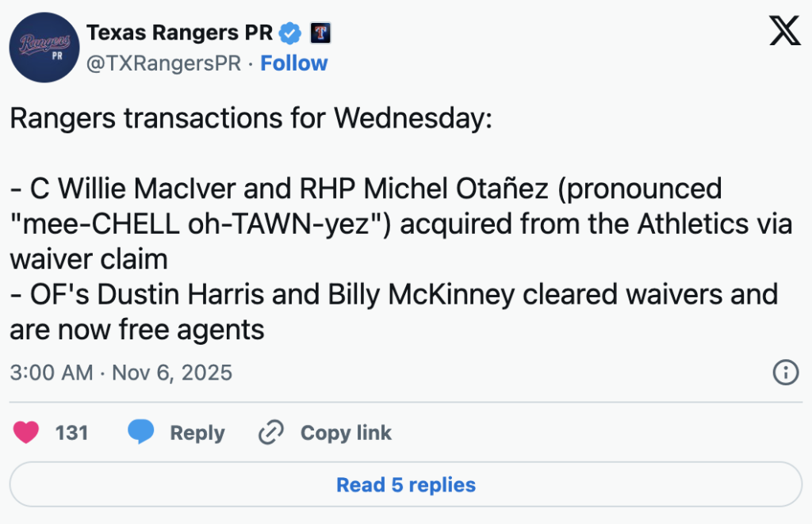Image resolution: width=812 pixels, height=524 pixels.
Task: Click the blue verified checkmark badge
Action: pos(291,33)
